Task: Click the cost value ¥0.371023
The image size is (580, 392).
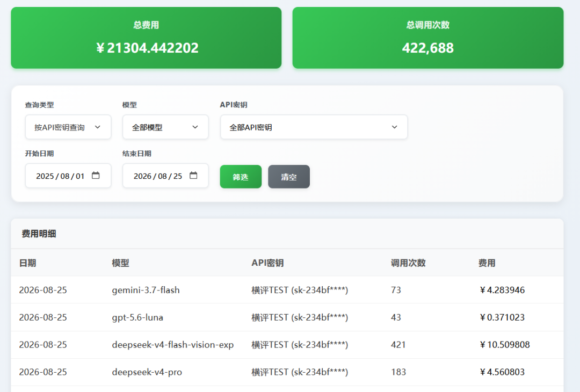Action: [502, 318]
